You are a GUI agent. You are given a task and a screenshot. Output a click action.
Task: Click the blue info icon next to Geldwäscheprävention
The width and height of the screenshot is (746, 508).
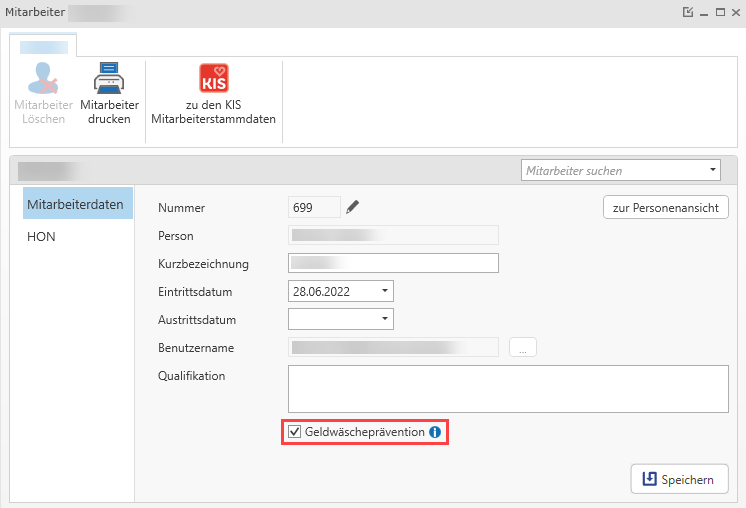[x=435, y=432]
